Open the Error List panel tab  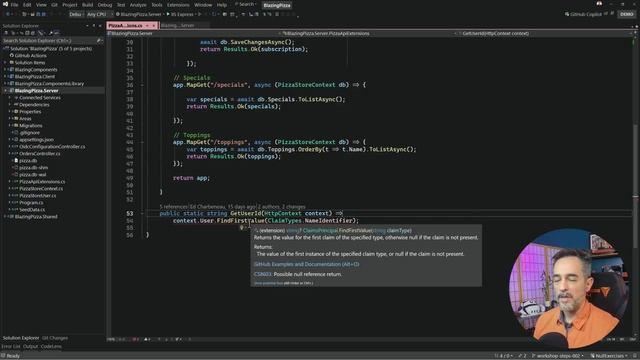11,346
